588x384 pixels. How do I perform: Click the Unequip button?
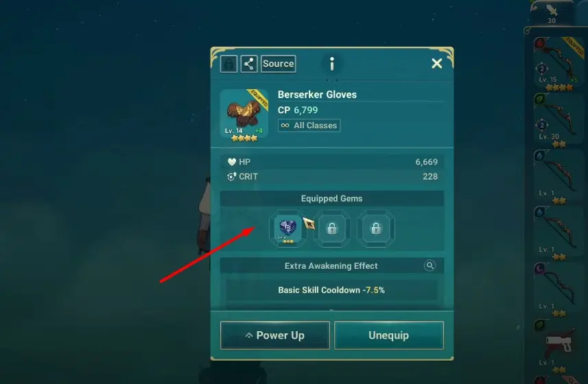point(389,335)
